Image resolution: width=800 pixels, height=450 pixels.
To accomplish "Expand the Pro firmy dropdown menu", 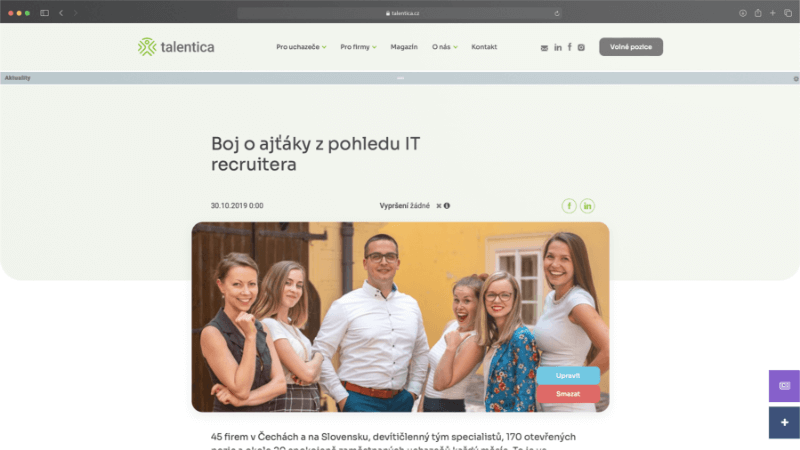I will pyautogui.click(x=358, y=47).
